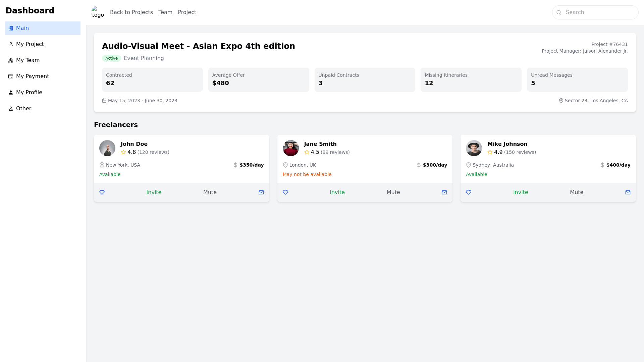Viewport: 644px width, 362px height.
Task: Open mail icon on Jane Smith's card
Action: point(444,192)
